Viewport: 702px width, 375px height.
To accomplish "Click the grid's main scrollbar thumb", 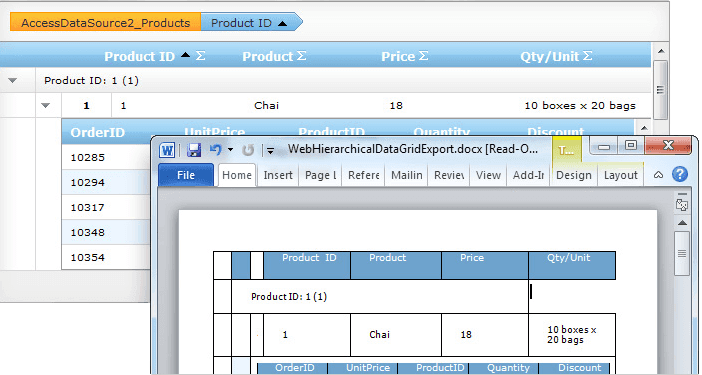I will click(x=661, y=89).
